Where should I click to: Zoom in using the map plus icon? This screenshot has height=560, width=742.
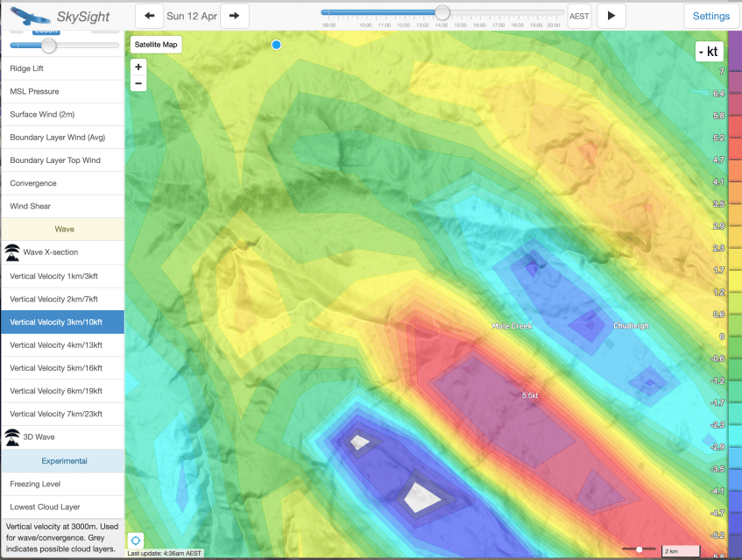coord(138,67)
